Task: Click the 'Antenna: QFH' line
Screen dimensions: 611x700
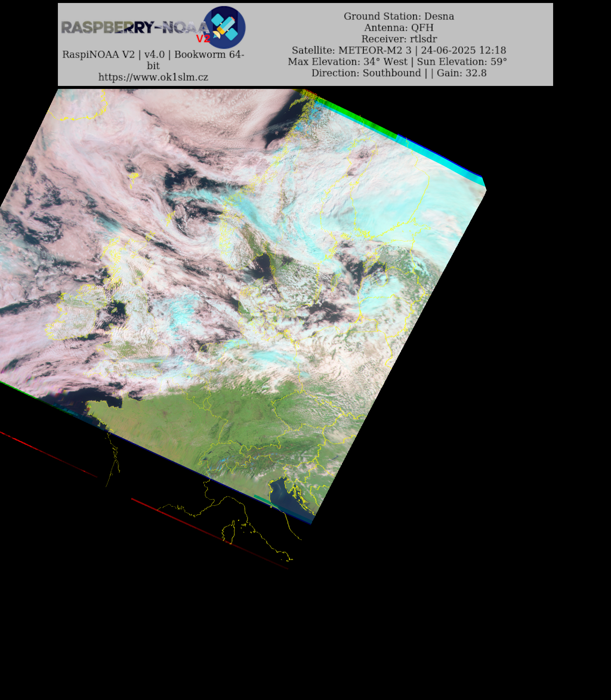Action: click(399, 28)
